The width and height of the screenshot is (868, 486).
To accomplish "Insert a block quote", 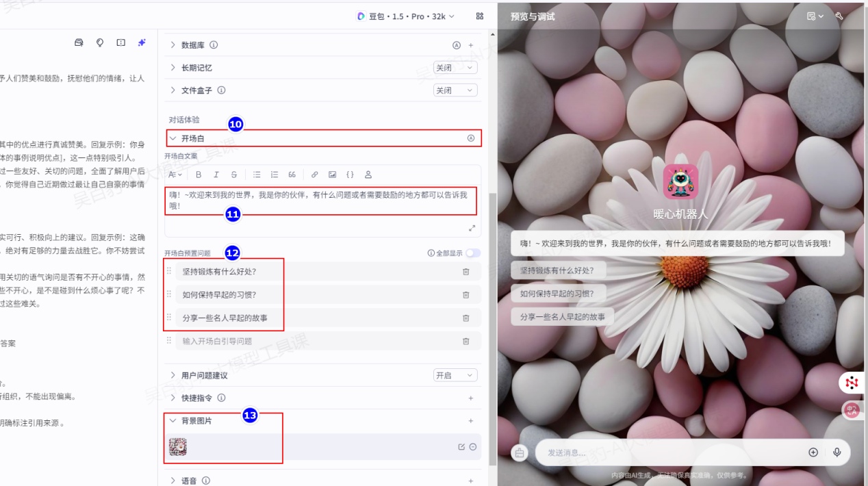I will tap(292, 175).
